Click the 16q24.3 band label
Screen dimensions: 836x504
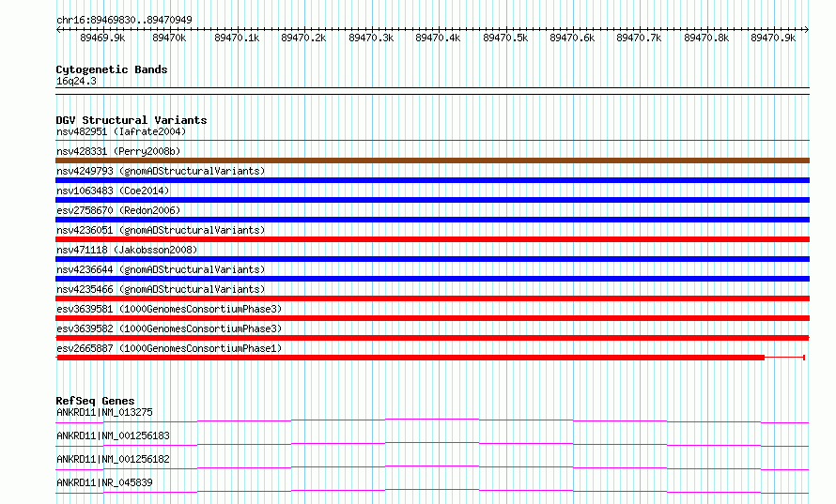[76, 81]
